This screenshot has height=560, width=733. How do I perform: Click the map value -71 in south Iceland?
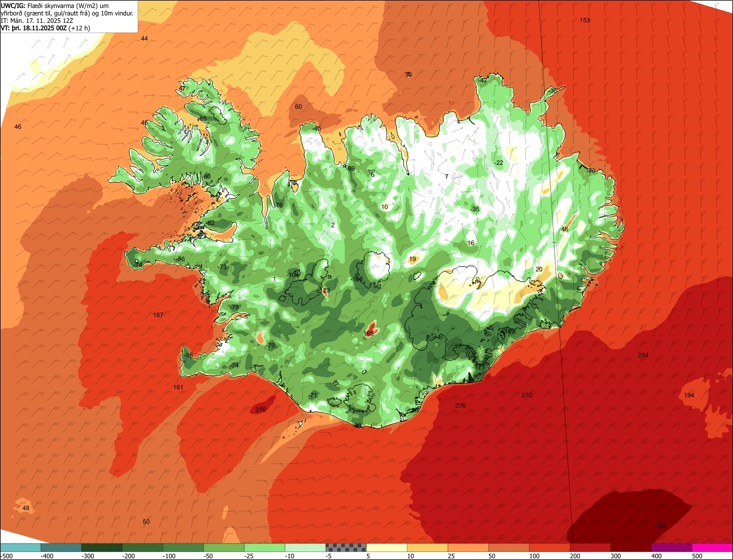point(313,395)
